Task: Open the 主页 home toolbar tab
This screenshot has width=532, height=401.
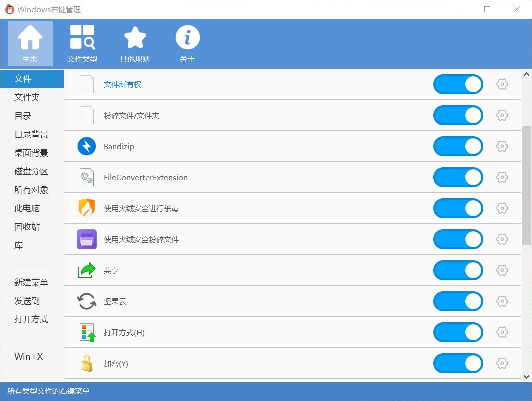Action: tap(30, 44)
